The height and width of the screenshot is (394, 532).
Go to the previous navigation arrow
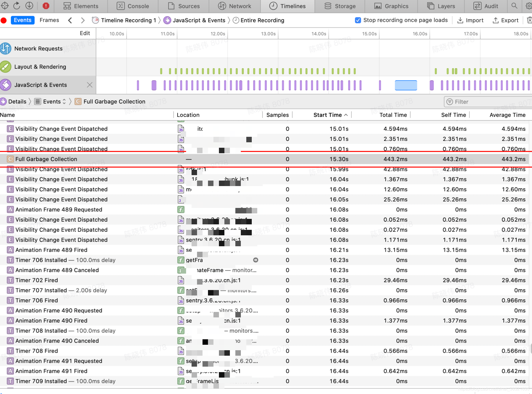[x=70, y=20]
